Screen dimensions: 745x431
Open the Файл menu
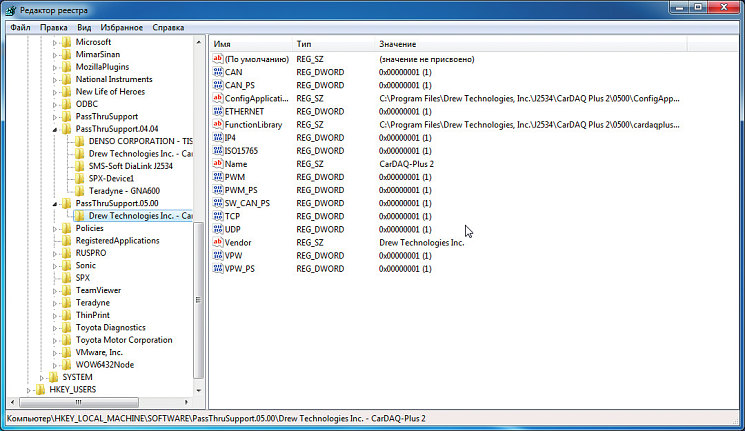tap(20, 28)
